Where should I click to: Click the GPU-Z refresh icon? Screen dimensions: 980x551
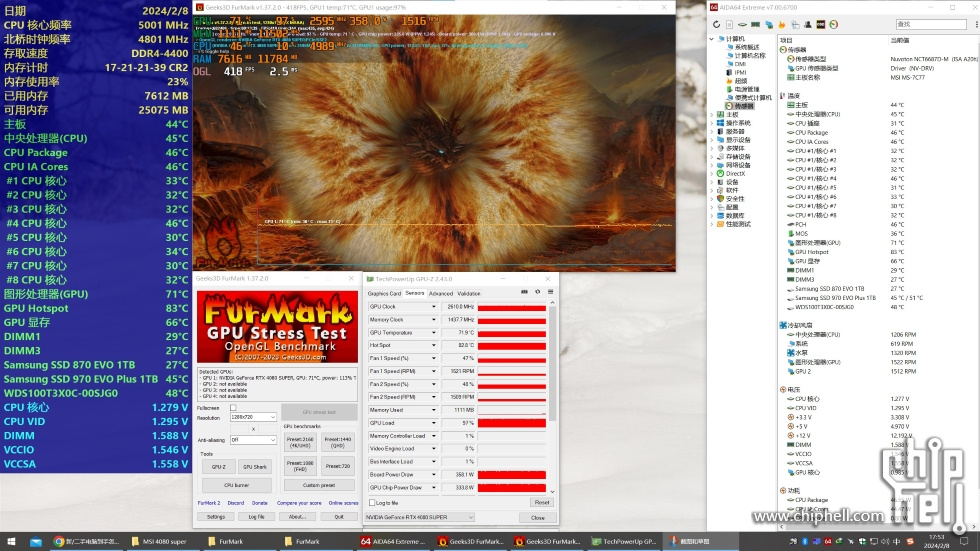pos(538,292)
